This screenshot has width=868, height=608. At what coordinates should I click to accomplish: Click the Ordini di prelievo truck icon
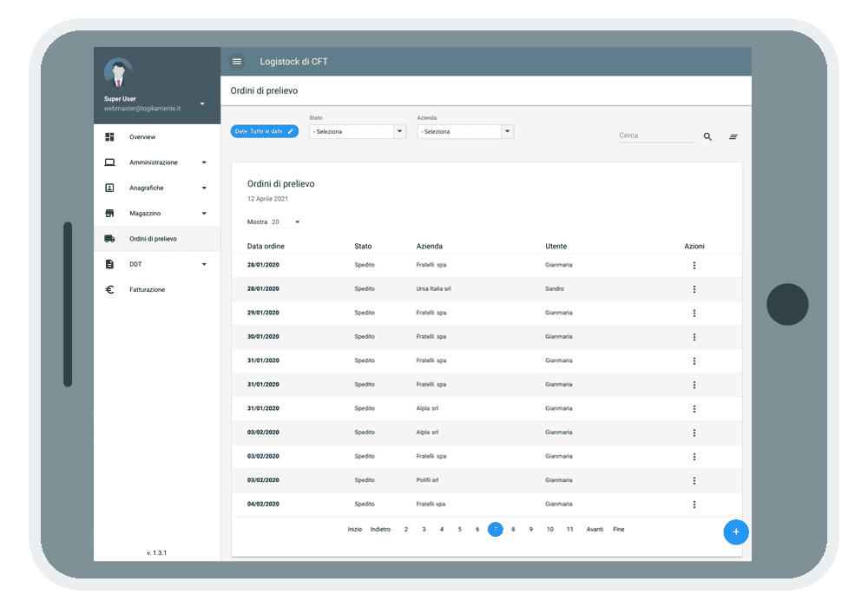click(109, 239)
